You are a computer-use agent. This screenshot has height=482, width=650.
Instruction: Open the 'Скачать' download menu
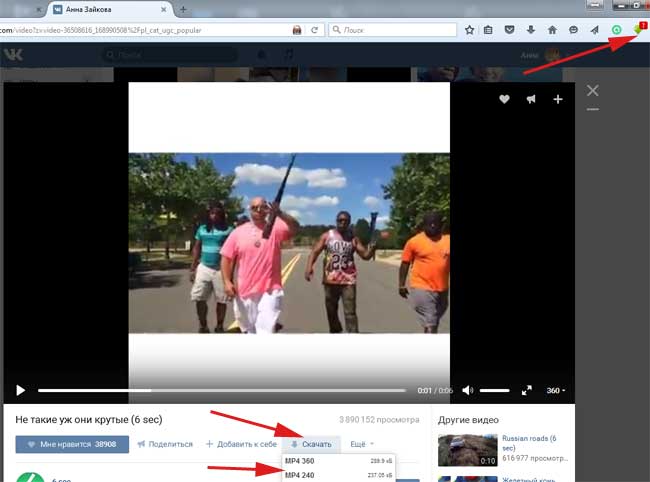click(x=310, y=443)
